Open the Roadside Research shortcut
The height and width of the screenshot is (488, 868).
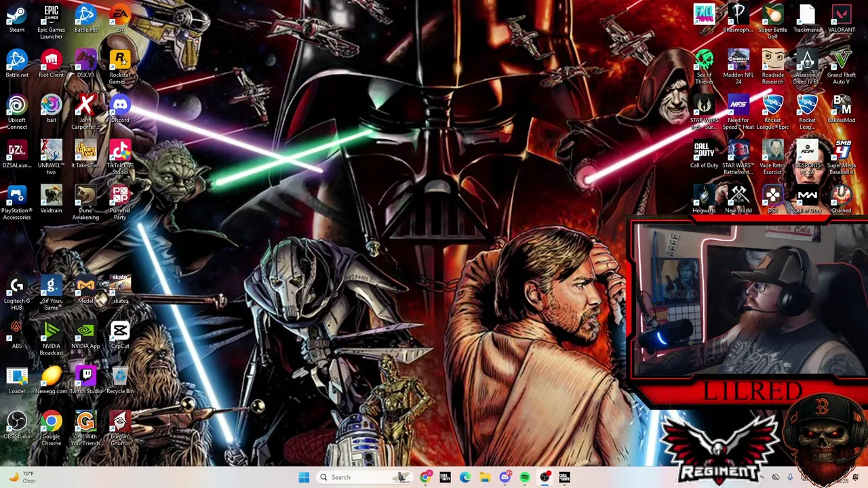coord(772,67)
